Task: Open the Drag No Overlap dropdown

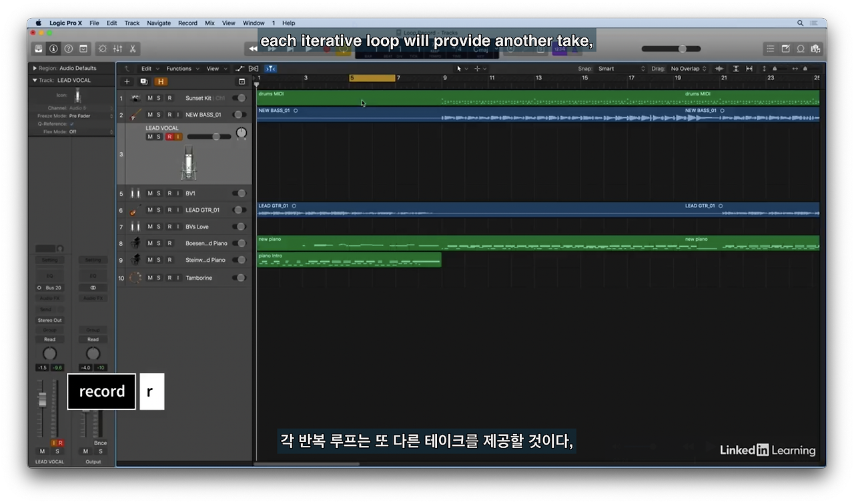Action: (689, 69)
